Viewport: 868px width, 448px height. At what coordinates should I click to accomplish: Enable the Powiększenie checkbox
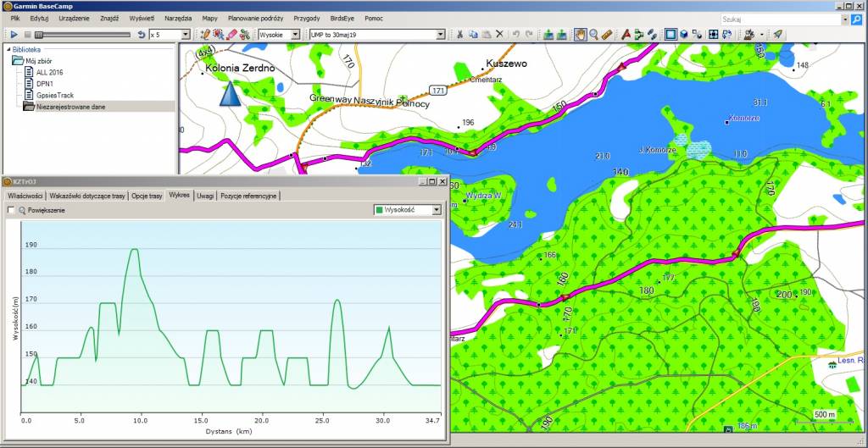[11, 210]
